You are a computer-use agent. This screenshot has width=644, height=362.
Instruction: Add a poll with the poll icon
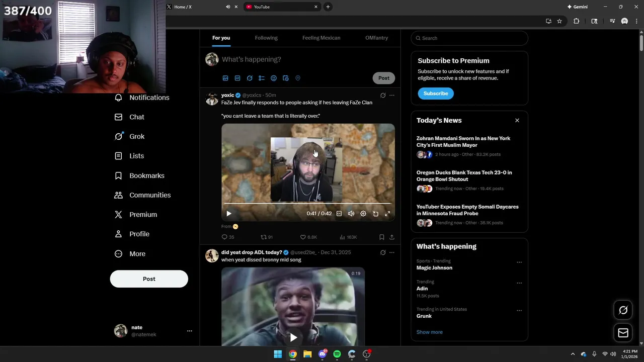point(262,78)
